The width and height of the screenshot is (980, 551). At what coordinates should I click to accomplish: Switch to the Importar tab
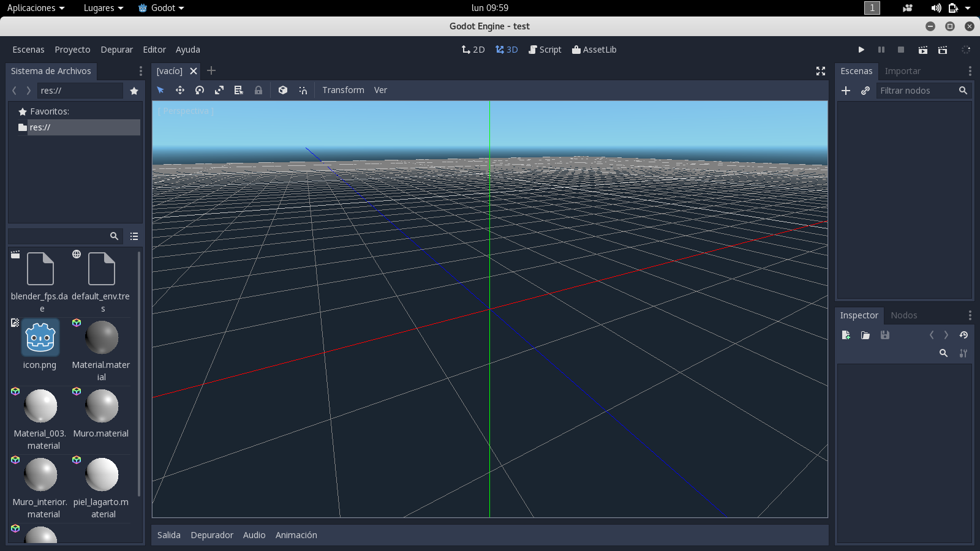902,71
